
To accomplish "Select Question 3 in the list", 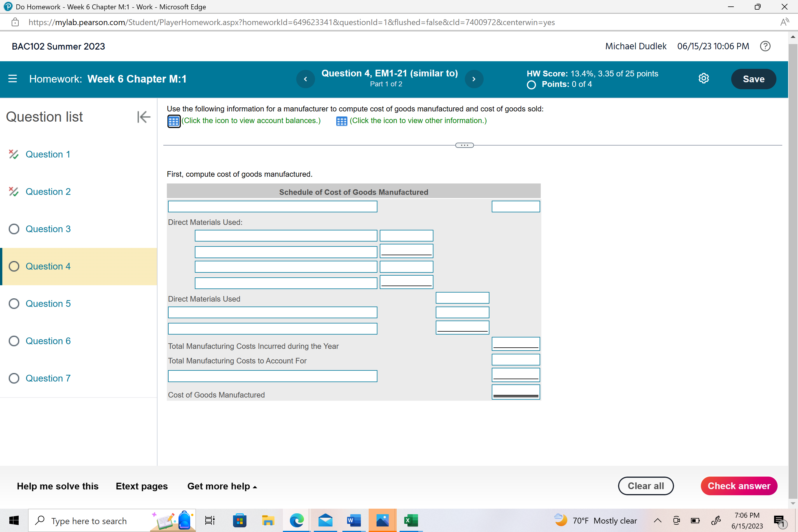I will (48, 229).
